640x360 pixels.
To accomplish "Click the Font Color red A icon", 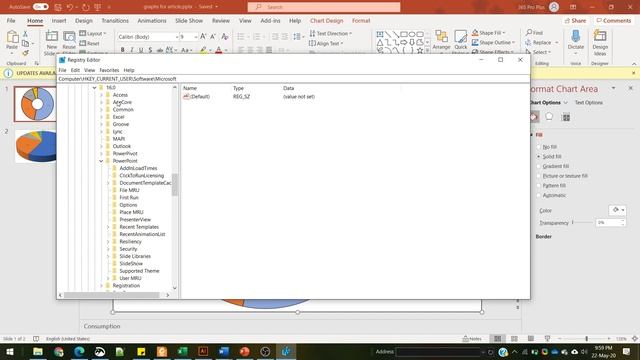I will pyautogui.click(x=218, y=50).
